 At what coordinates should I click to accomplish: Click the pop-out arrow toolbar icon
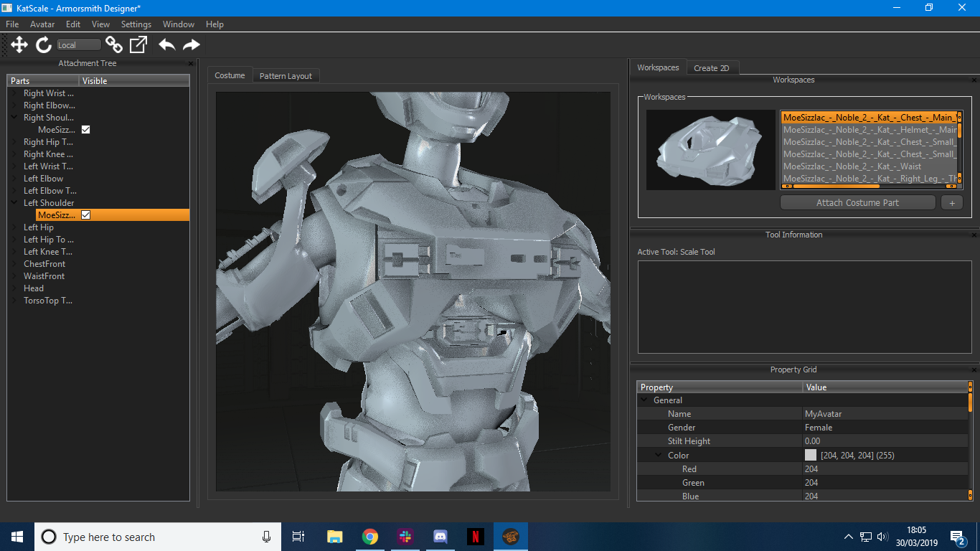pos(138,45)
